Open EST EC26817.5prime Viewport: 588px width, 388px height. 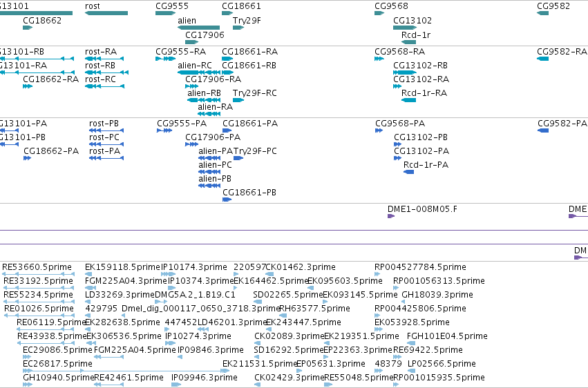58,364
